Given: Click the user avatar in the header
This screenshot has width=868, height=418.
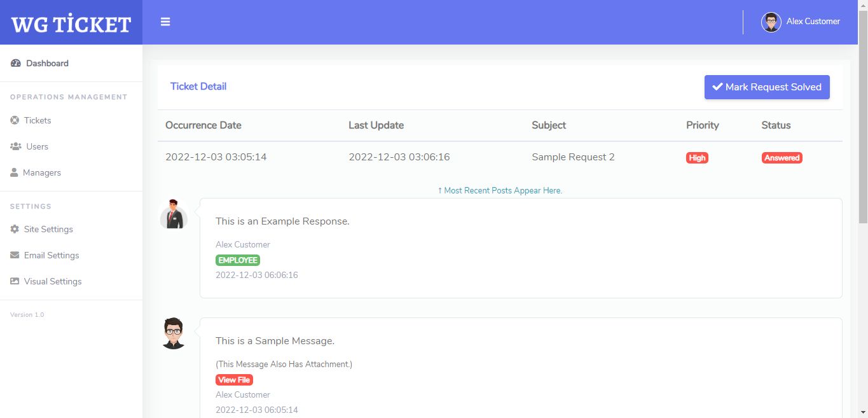Looking at the screenshot, I should pos(771,22).
